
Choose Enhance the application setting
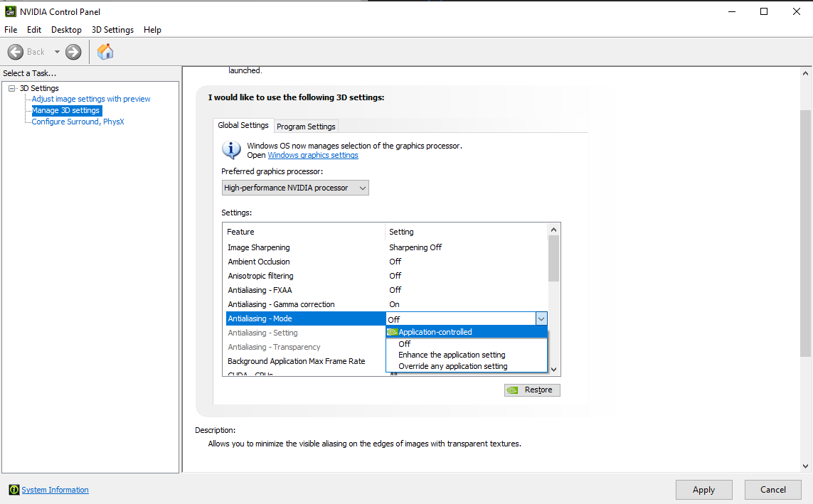tap(467, 355)
